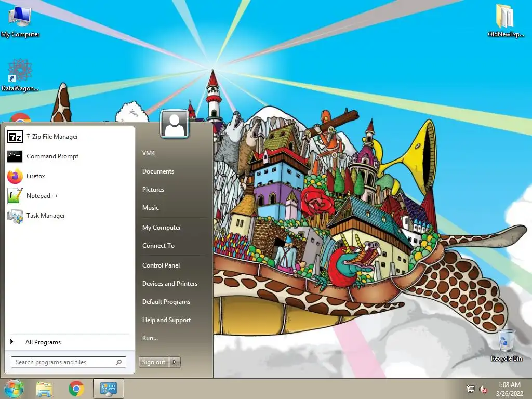Click the Command Prompt label
The height and width of the screenshot is (399, 532).
(x=52, y=156)
